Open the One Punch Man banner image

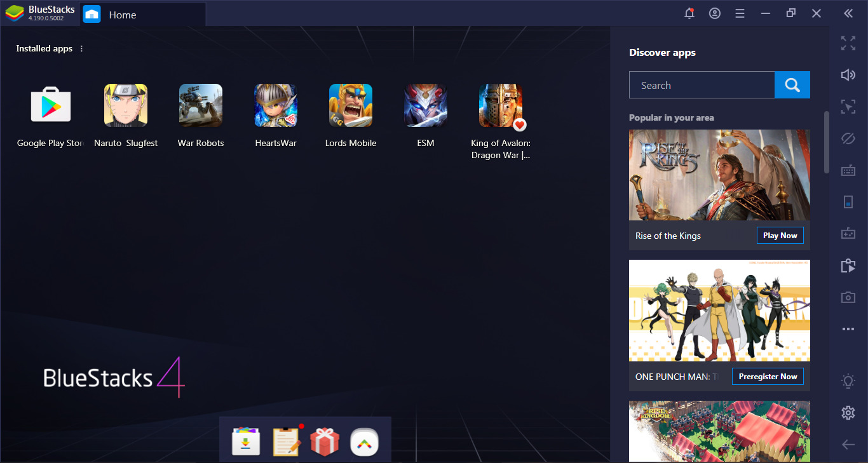point(719,311)
